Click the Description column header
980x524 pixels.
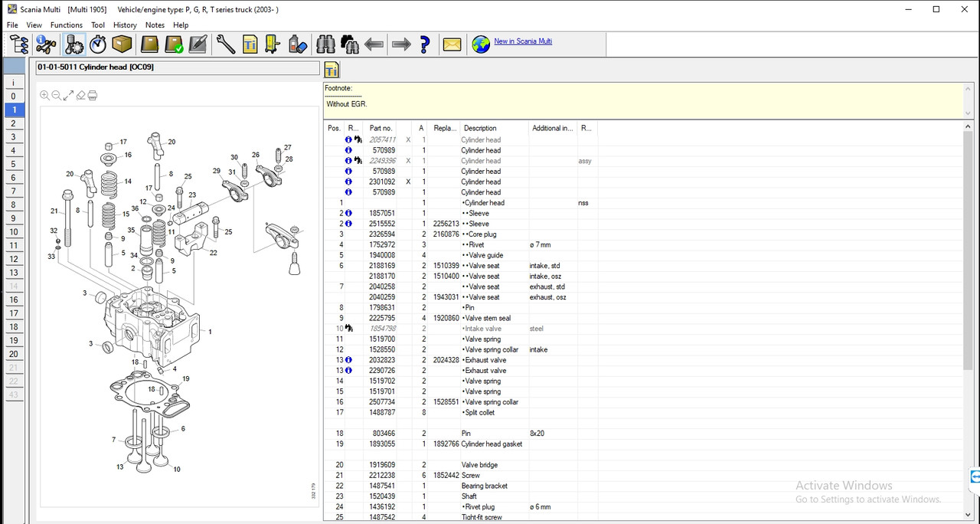coord(495,128)
